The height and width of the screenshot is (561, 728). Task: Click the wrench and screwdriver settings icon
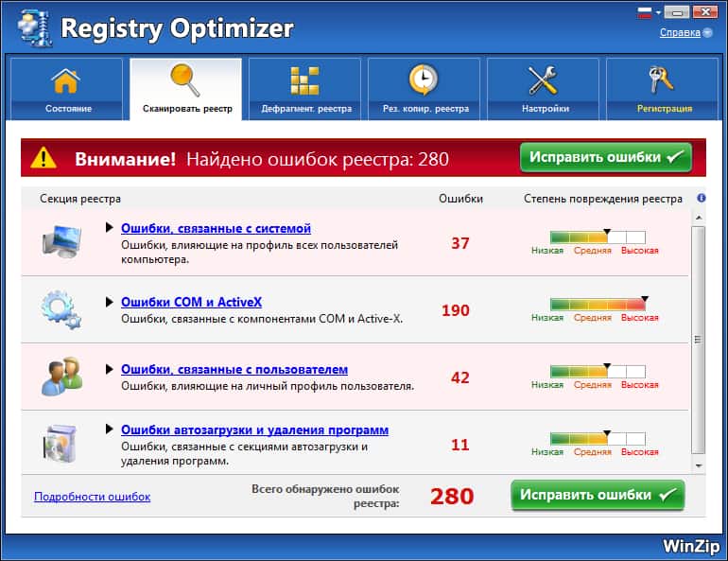[x=545, y=80]
